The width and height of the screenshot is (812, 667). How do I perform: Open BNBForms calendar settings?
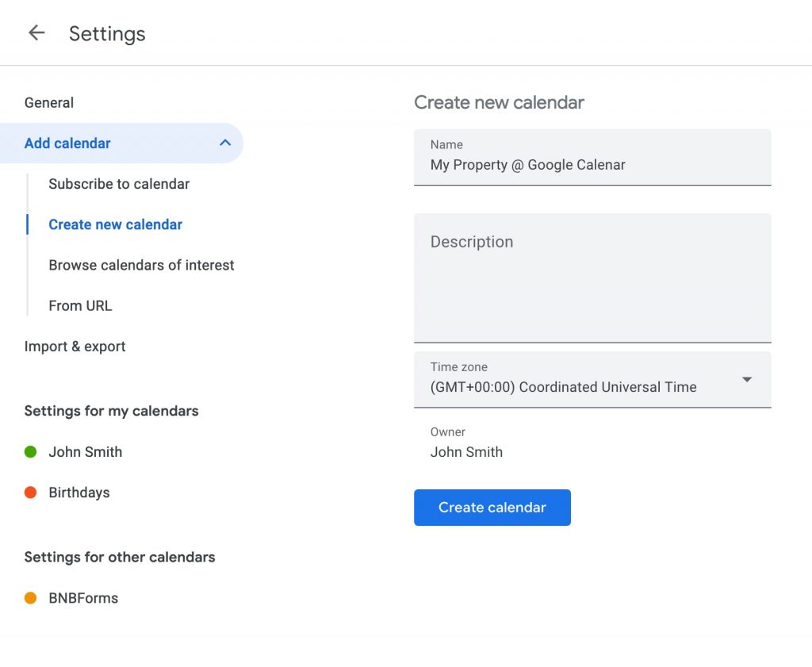(83, 598)
